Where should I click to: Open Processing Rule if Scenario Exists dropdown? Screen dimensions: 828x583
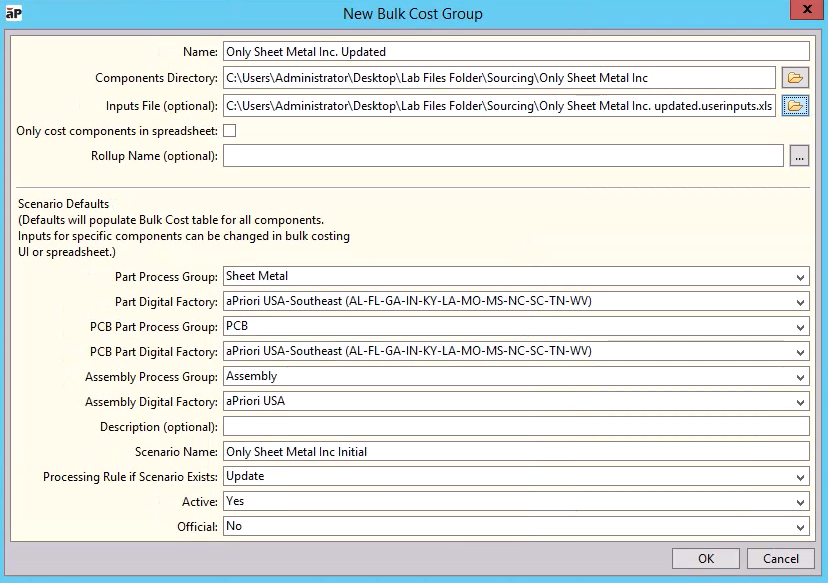pos(801,477)
